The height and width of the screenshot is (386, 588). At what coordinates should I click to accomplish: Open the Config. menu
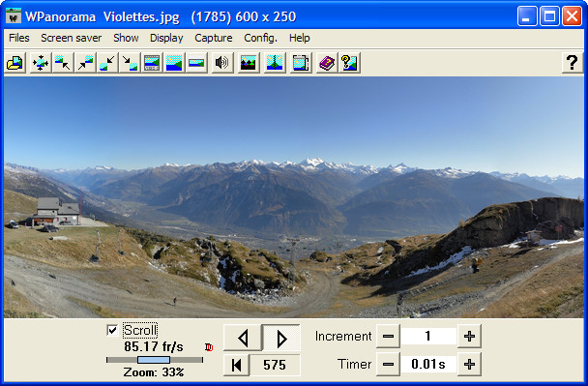click(x=260, y=38)
